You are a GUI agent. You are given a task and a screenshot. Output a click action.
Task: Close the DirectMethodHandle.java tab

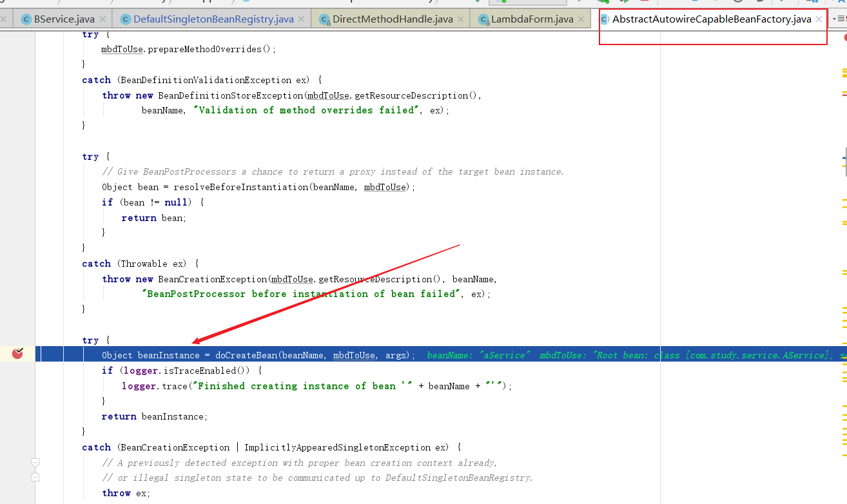(461, 19)
